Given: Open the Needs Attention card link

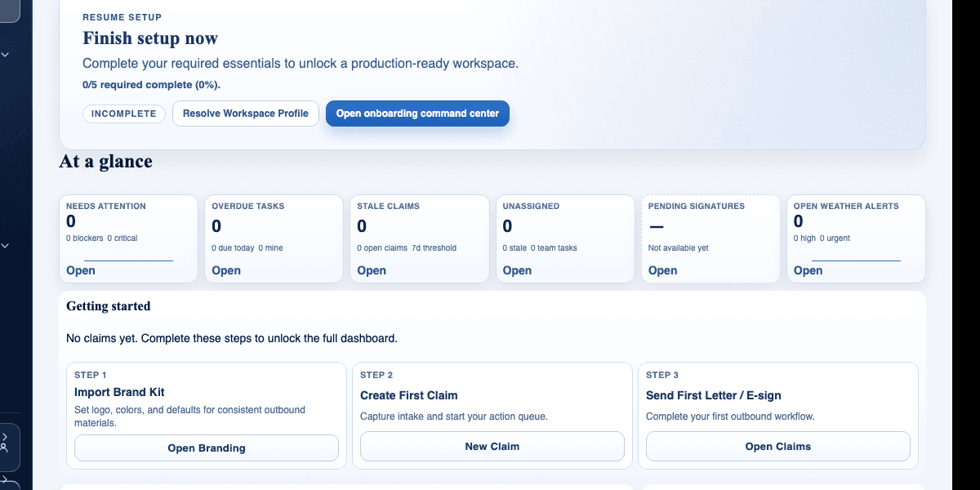Looking at the screenshot, I should 81,270.
